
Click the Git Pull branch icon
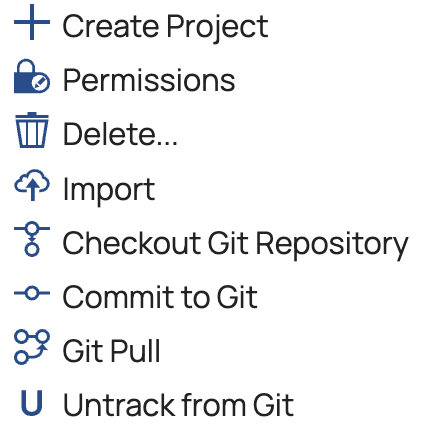pyautogui.click(x=32, y=347)
